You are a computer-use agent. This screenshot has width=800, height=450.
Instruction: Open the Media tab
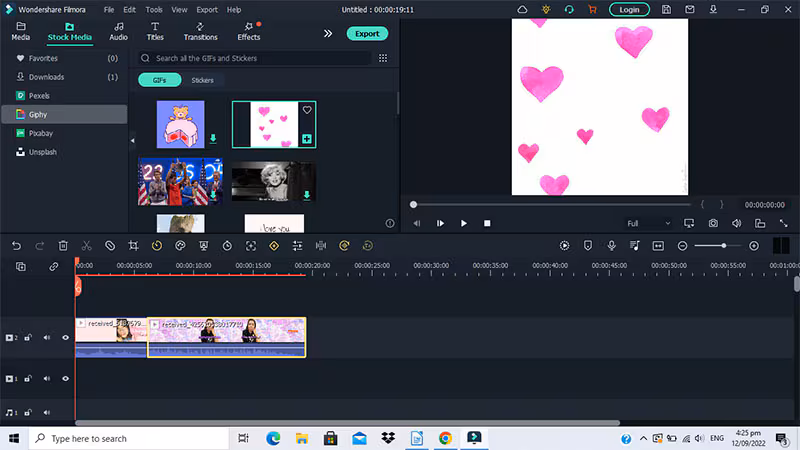pos(20,32)
